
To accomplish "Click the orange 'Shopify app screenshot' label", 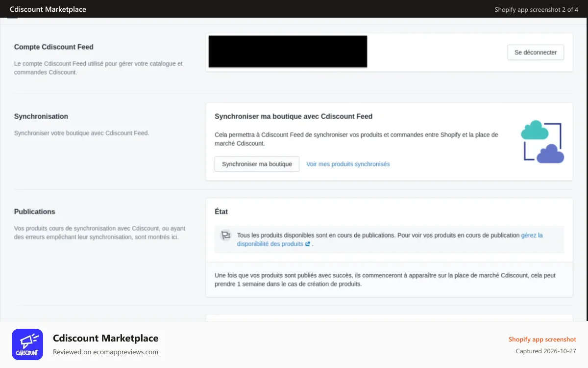I will pos(542,339).
